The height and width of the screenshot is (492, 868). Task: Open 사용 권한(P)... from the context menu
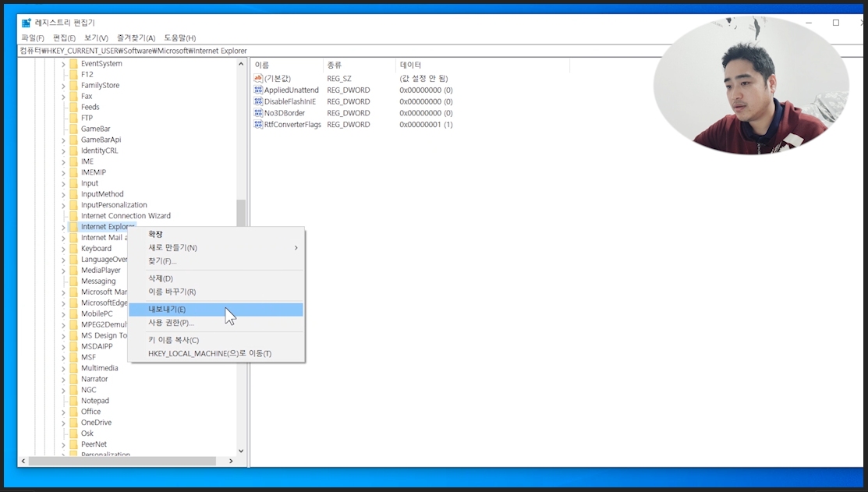point(216,323)
